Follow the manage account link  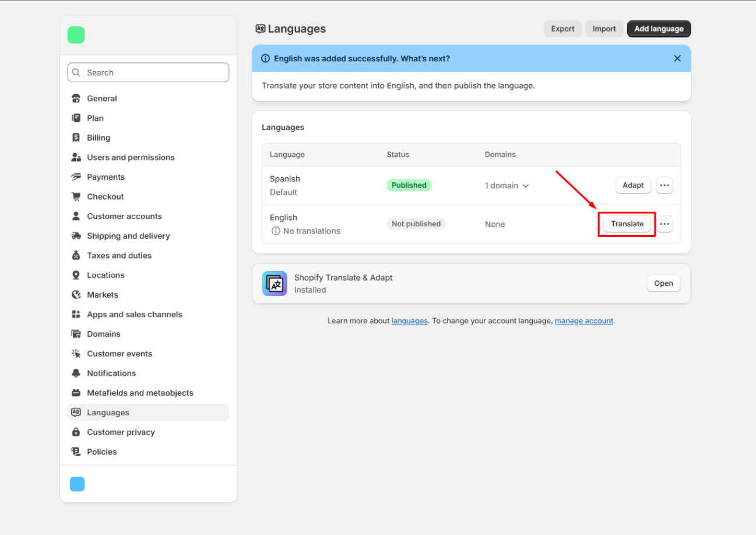click(x=583, y=321)
